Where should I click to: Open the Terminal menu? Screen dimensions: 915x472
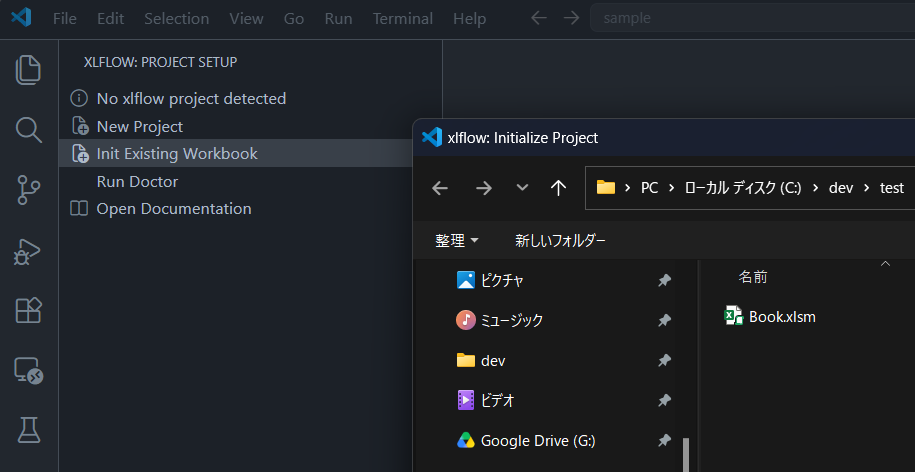click(403, 19)
